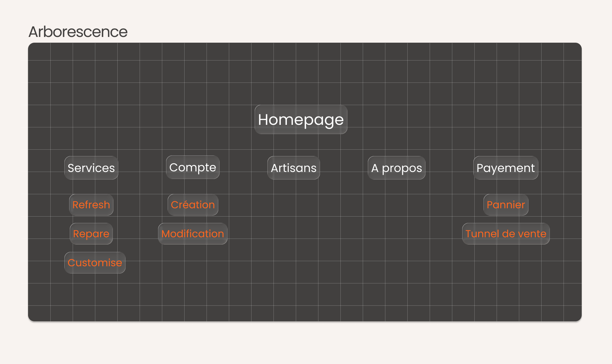The image size is (612, 364).
Task: Click the Homepage node
Action: [301, 120]
